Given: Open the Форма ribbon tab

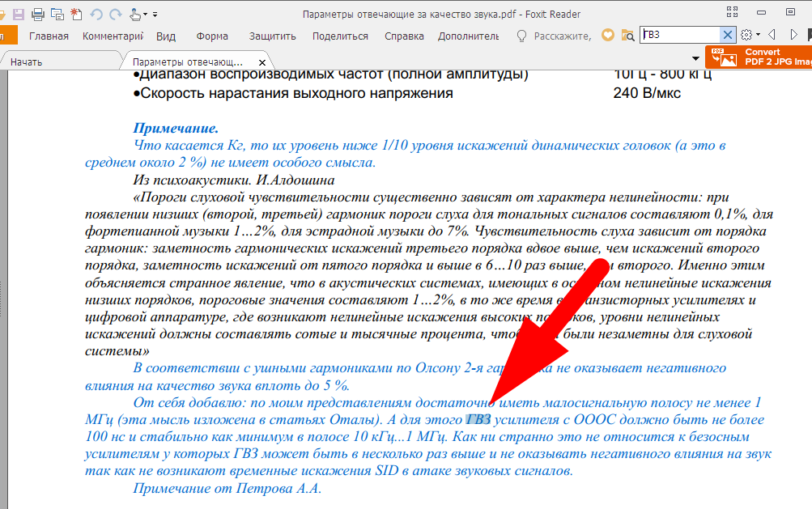Looking at the screenshot, I should [212, 36].
